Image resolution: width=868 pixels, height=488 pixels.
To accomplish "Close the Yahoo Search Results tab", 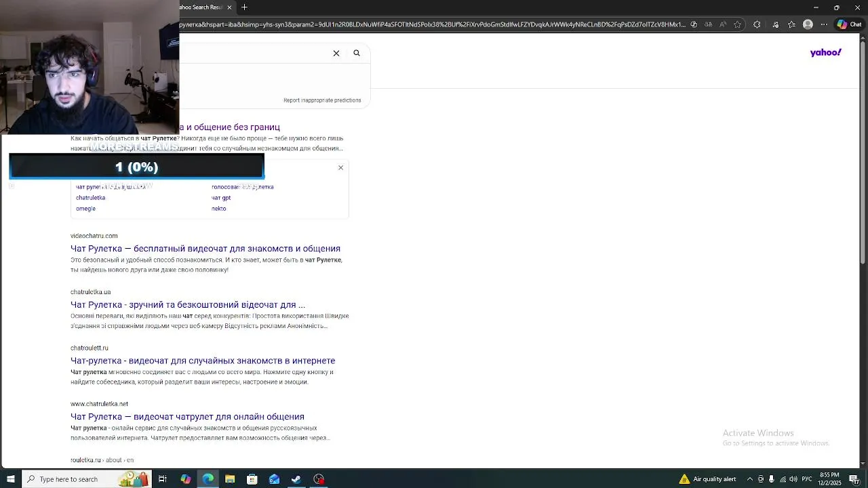I will coord(229,7).
